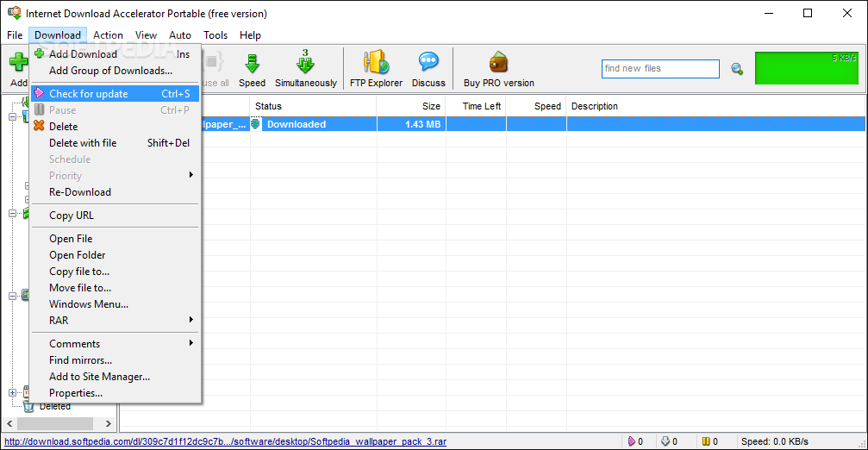Open the Speed toolbar button
Image resolution: width=868 pixels, height=450 pixels.
pyautogui.click(x=252, y=69)
